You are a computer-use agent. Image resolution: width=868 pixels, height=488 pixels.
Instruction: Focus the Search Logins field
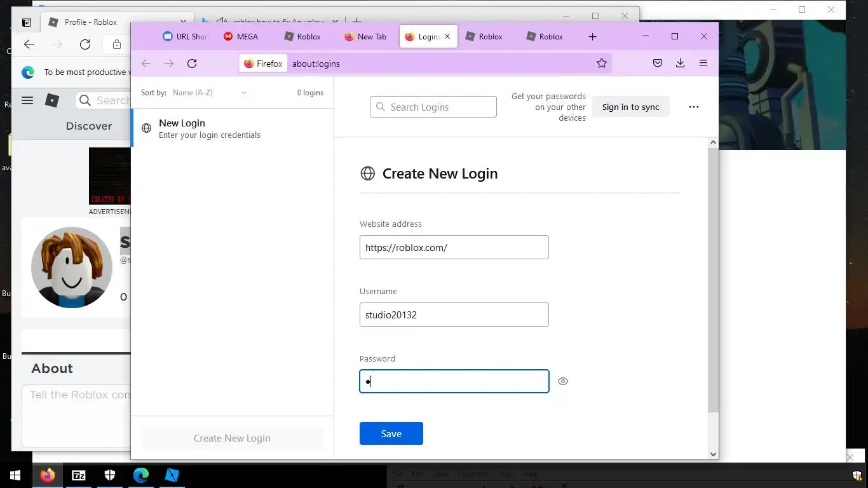click(x=433, y=107)
